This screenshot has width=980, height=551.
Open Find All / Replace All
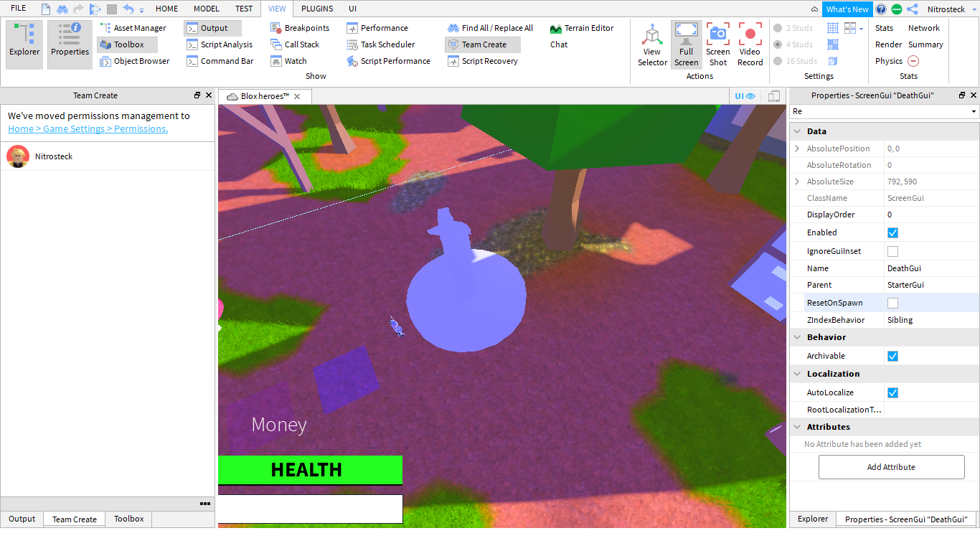coord(491,28)
